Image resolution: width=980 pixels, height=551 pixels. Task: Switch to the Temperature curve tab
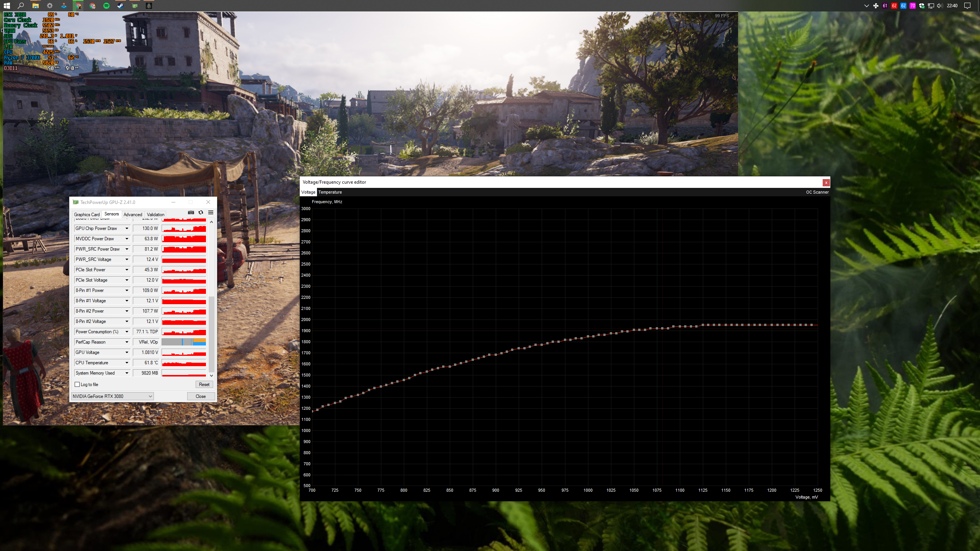[x=330, y=192]
